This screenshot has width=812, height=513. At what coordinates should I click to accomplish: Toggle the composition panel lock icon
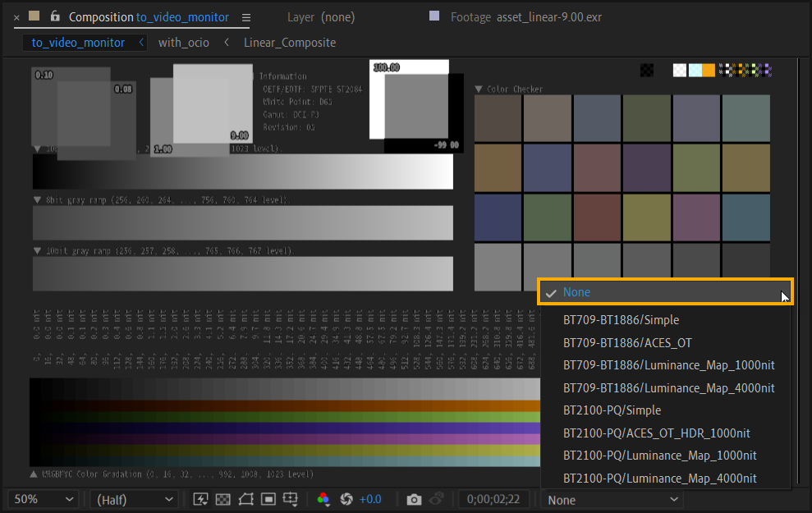point(55,16)
